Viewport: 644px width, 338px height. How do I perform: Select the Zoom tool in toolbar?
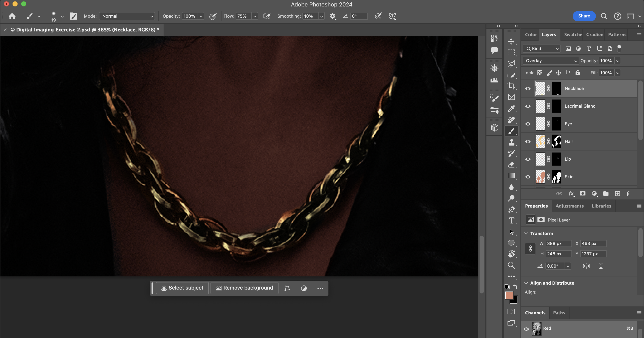(511, 265)
